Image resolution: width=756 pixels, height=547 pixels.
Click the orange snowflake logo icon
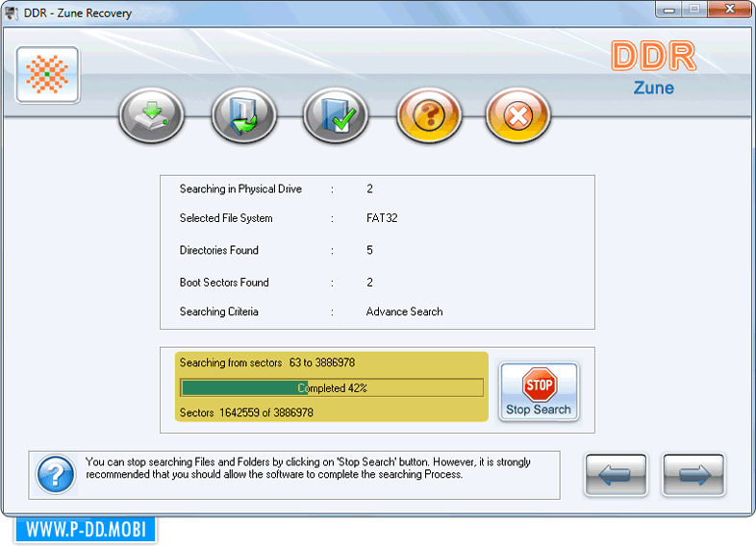[48, 75]
